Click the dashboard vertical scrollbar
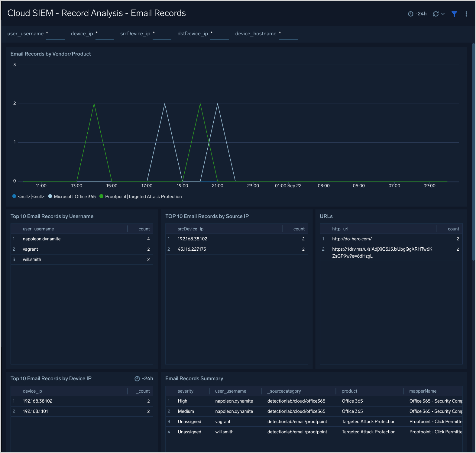Viewport: 476px width, 453px height. [474, 151]
